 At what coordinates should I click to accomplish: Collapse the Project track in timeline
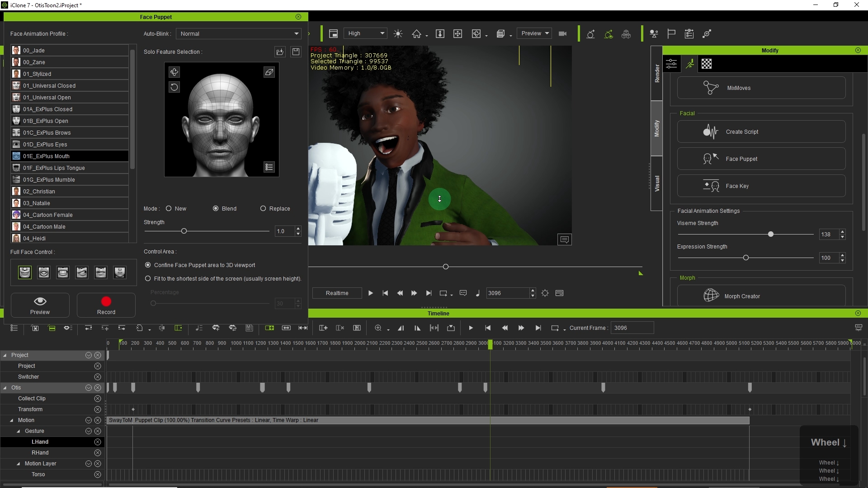pos(5,355)
